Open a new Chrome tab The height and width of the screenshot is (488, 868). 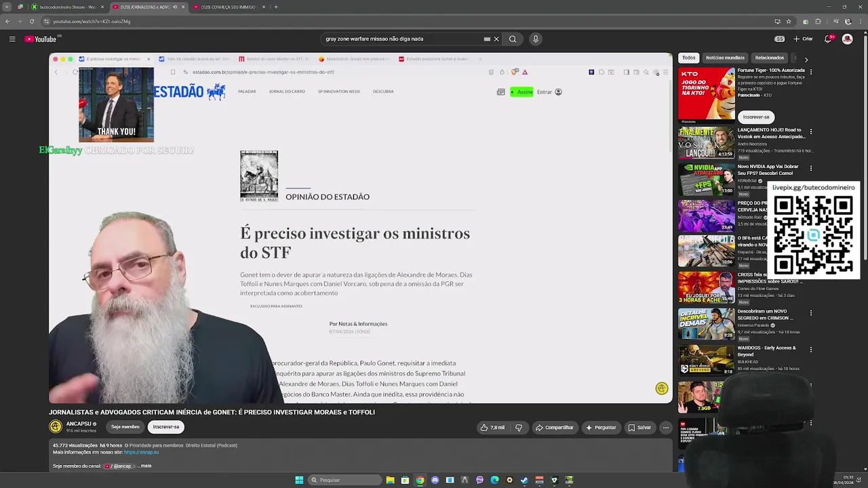click(276, 7)
